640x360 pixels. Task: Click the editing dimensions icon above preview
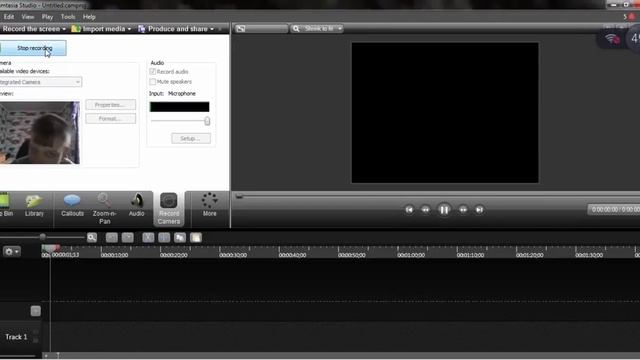pyautogui.click(x=241, y=29)
